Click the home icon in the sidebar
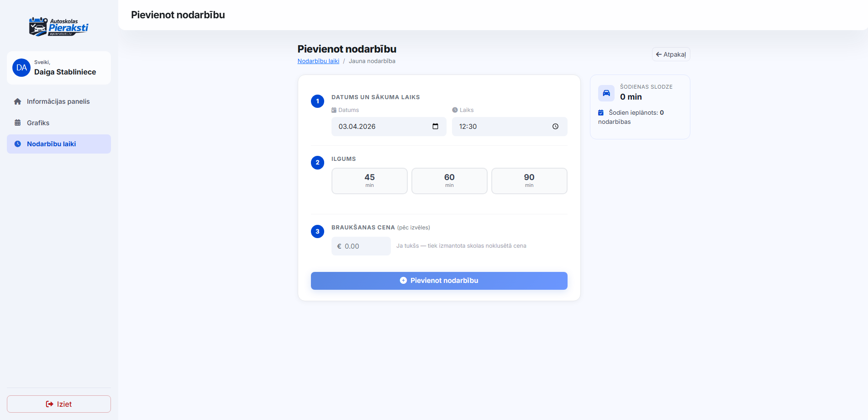 (18, 101)
